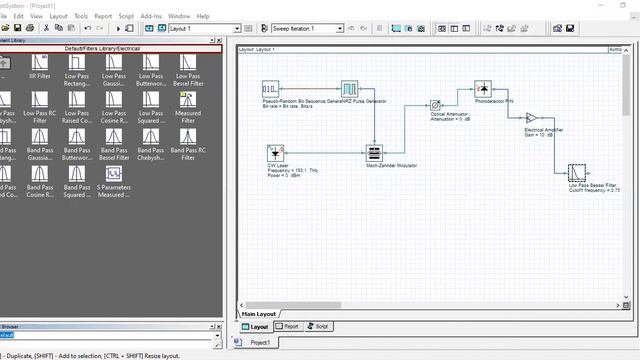Select the Layout tab at bottom
640x360 pixels.
[x=255, y=327]
